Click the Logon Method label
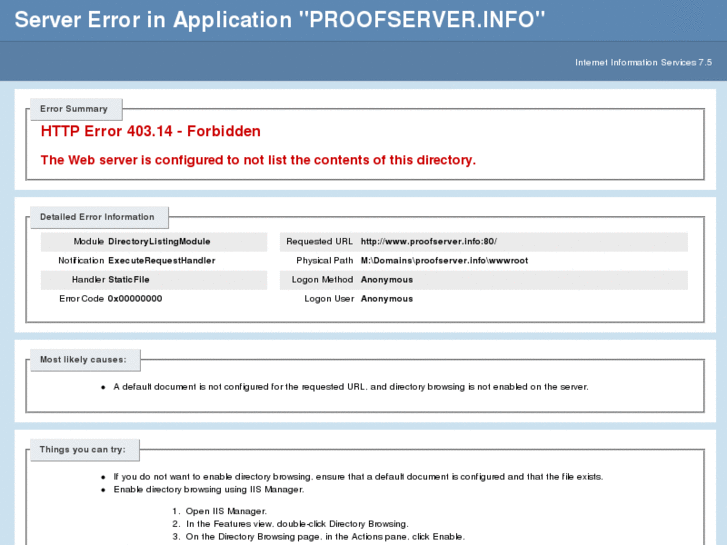727x545 pixels. [x=322, y=280]
